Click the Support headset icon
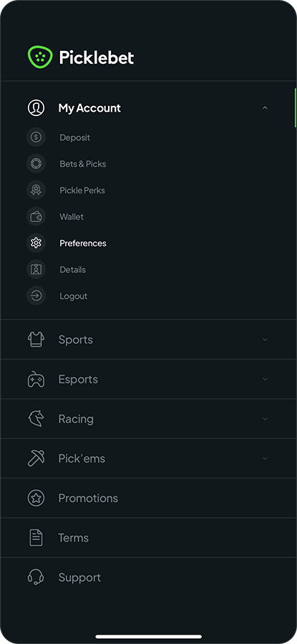This screenshot has width=297, height=644. (36, 577)
